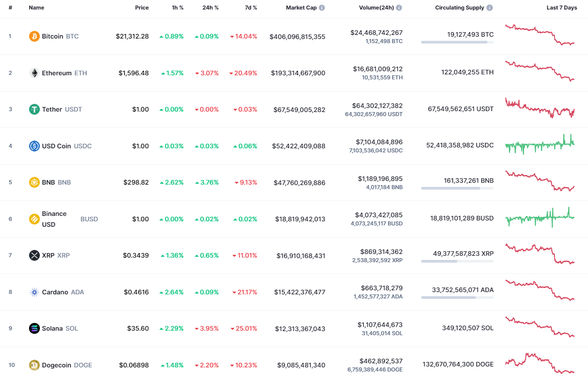Click the Binance USD name link
This screenshot has width=588, height=381.
[x=54, y=219]
